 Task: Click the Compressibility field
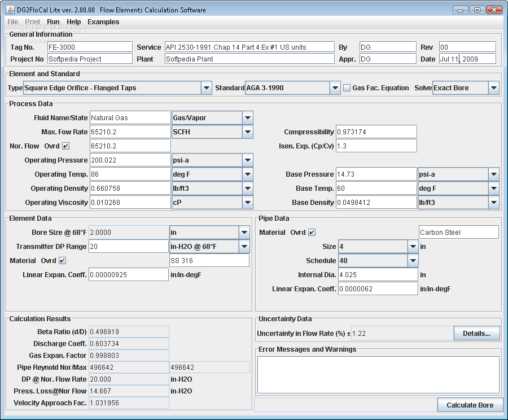[376, 132]
